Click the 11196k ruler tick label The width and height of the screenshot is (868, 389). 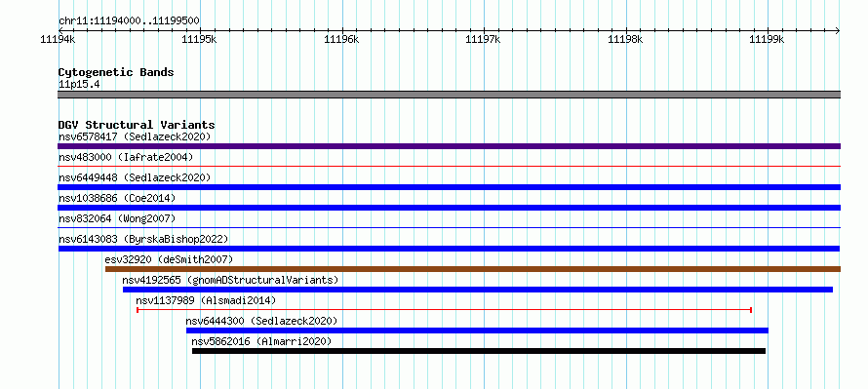[x=342, y=39]
